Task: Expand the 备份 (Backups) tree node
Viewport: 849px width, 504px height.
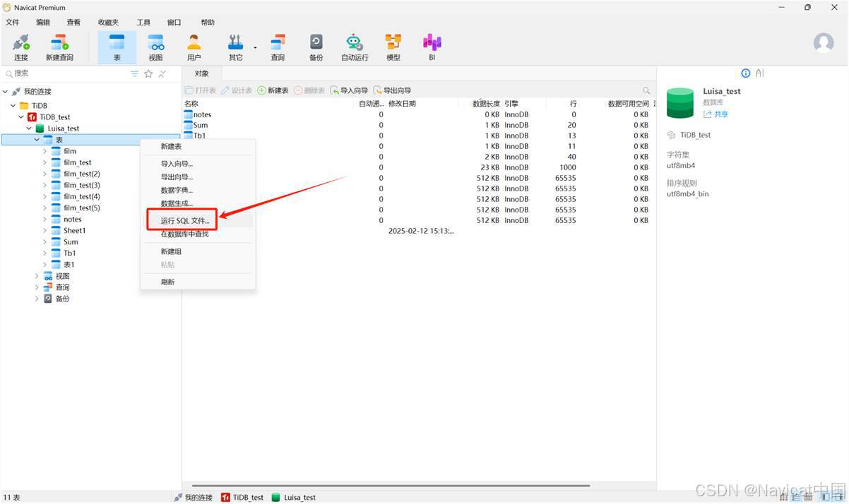Action: 37,299
